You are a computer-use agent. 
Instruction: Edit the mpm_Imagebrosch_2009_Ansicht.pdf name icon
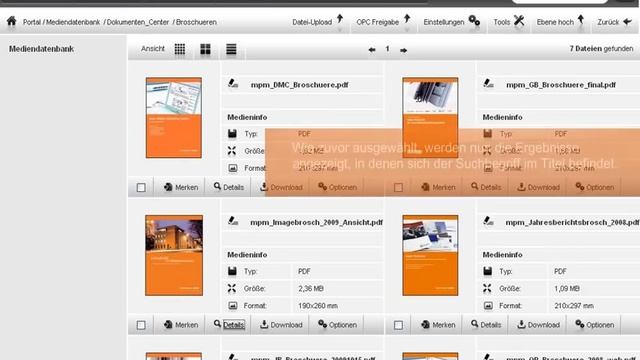pyautogui.click(x=233, y=221)
